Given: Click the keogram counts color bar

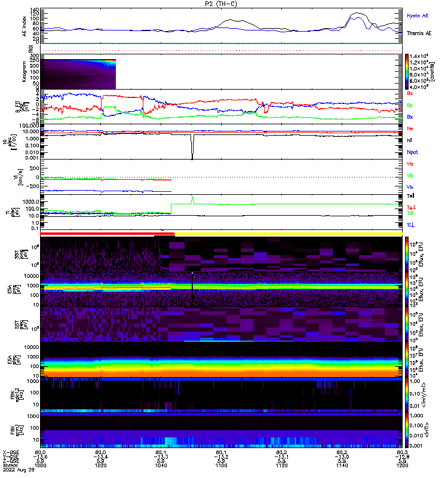Looking at the screenshot, I should [x=407, y=72].
